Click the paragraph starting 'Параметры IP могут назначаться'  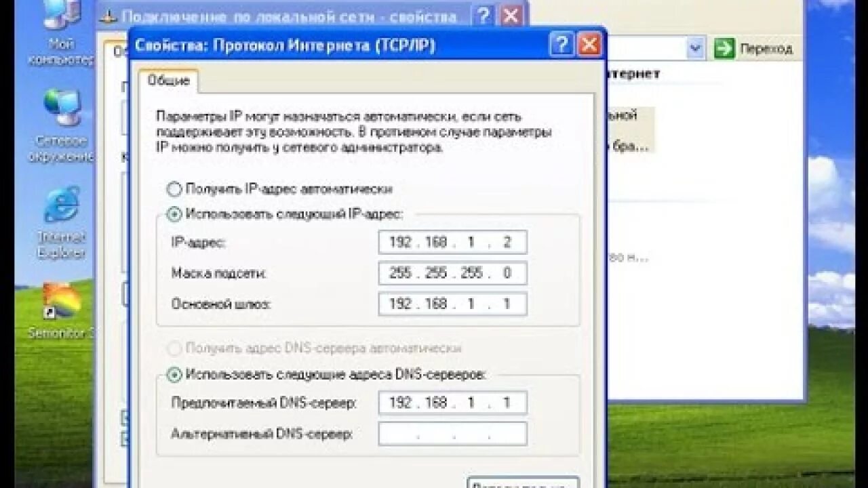354,131
